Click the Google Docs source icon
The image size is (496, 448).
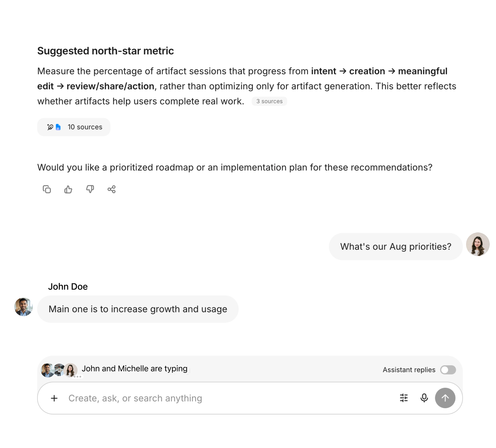pos(58,127)
